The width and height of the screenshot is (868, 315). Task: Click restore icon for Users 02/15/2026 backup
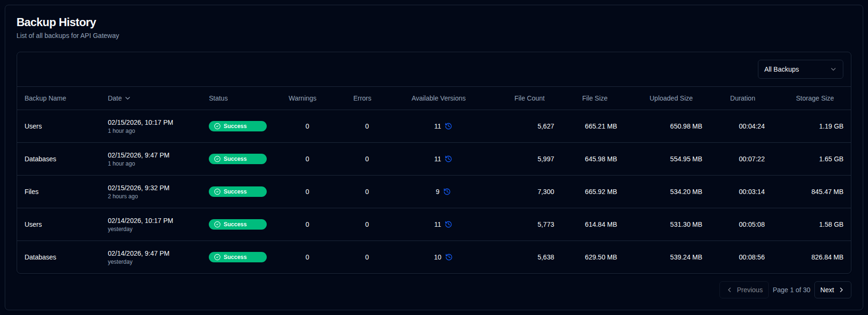coord(448,126)
